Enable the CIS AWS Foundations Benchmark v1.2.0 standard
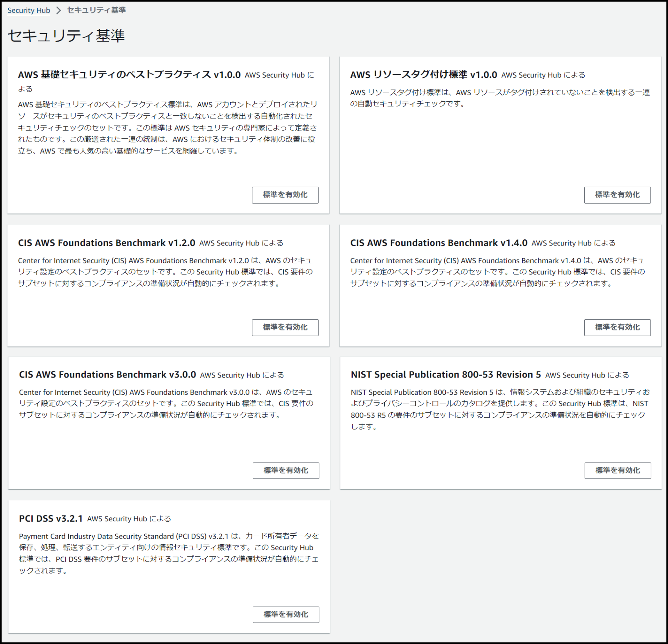Viewport: 668px width, 644px height. pos(285,327)
